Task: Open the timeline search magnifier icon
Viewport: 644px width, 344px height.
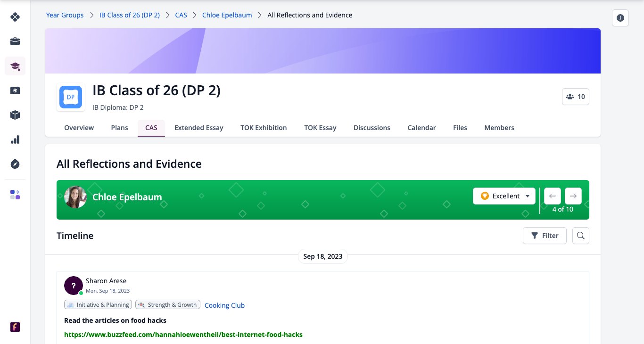Action: pos(581,236)
